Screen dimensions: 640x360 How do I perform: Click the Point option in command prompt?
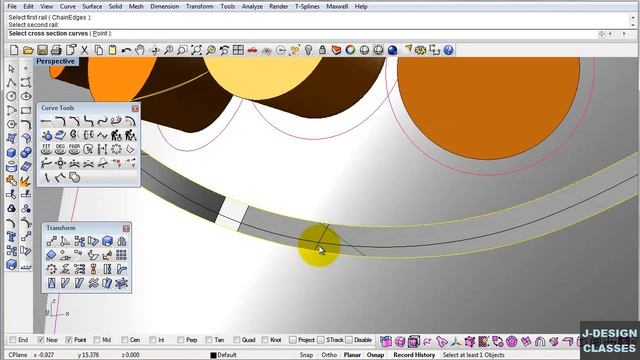100,33
